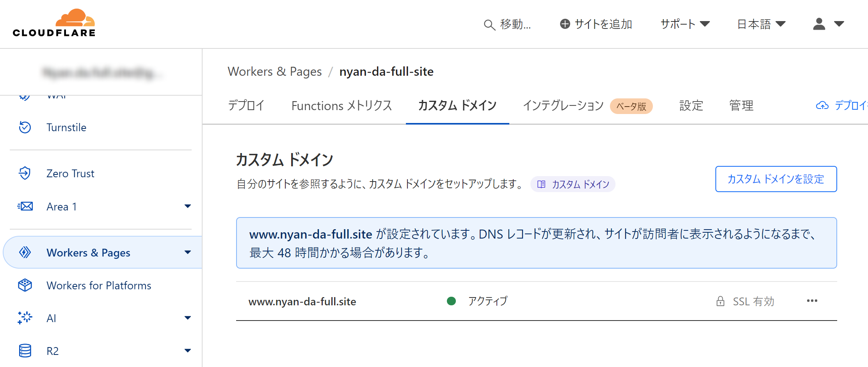Open Workers for Platforms in sidebar

pos(99,285)
